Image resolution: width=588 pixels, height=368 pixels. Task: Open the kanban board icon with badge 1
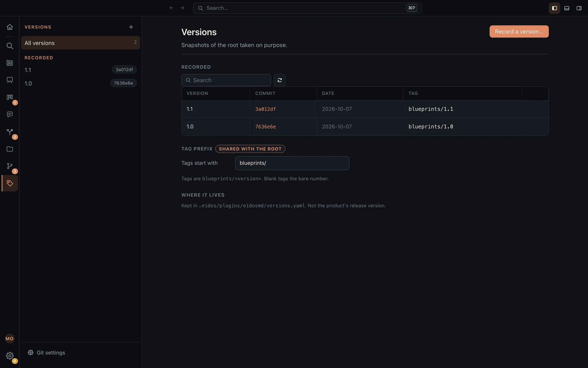click(10, 97)
